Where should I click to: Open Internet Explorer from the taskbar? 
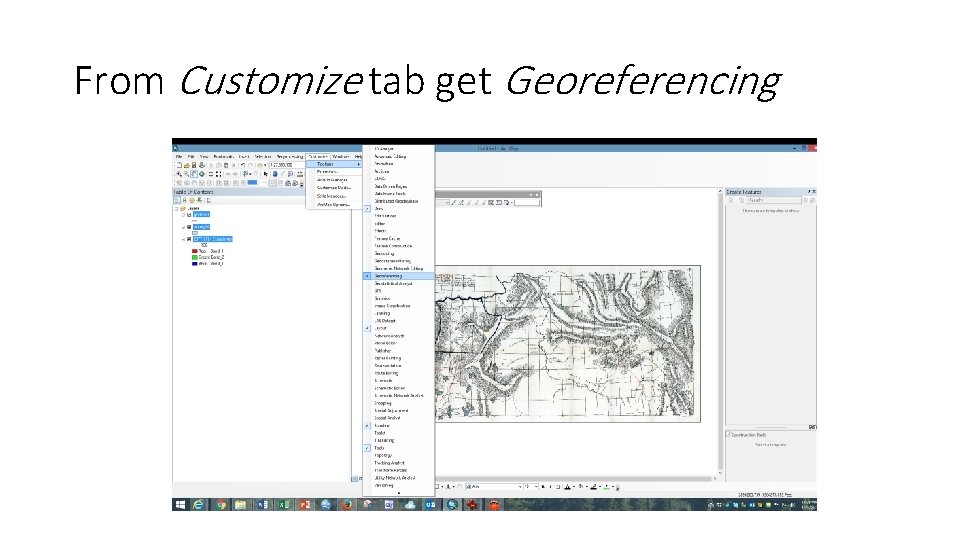(198, 504)
